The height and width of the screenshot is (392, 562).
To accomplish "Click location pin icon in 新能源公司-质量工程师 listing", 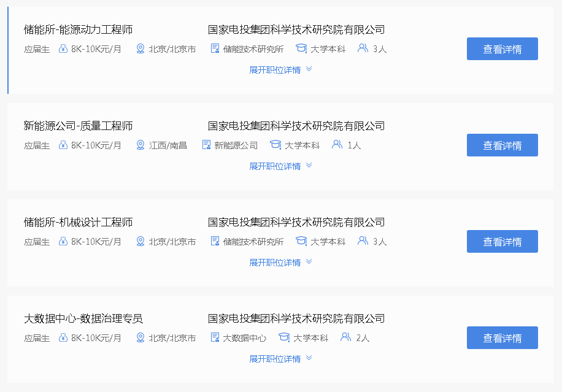I will click(140, 145).
